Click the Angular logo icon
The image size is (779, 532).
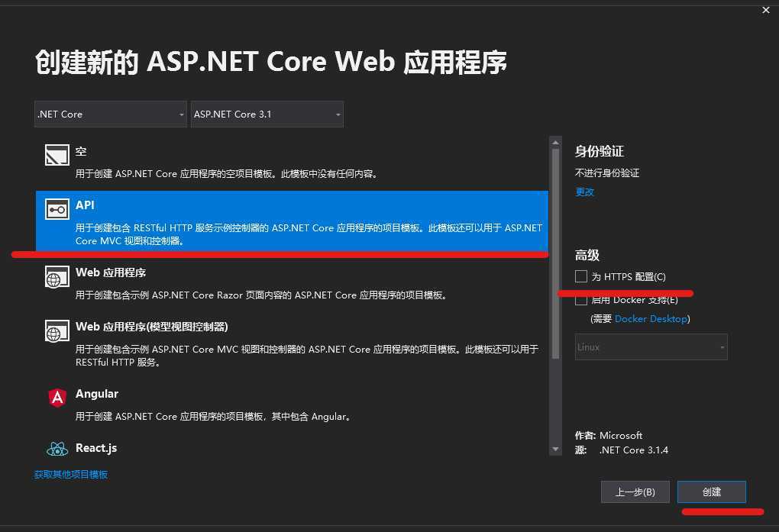pyautogui.click(x=57, y=398)
